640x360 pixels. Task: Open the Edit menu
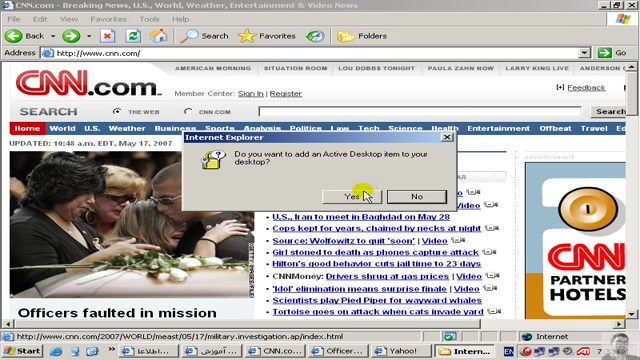(x=40, y=19)
